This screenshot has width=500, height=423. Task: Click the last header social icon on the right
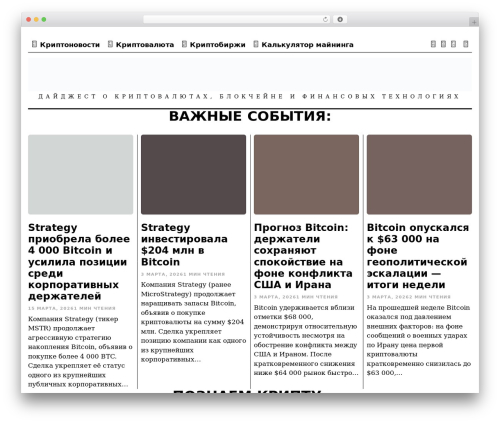pos(466,44)
